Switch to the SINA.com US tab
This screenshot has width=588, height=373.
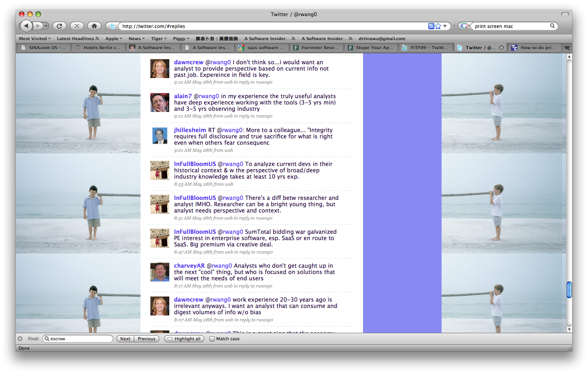pos(44,48)
